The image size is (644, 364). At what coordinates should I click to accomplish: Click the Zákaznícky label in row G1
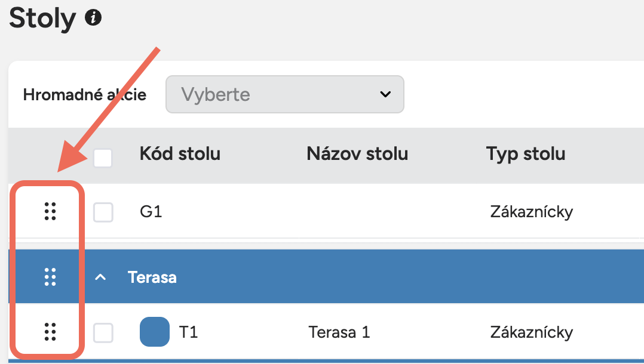point(531,212)
